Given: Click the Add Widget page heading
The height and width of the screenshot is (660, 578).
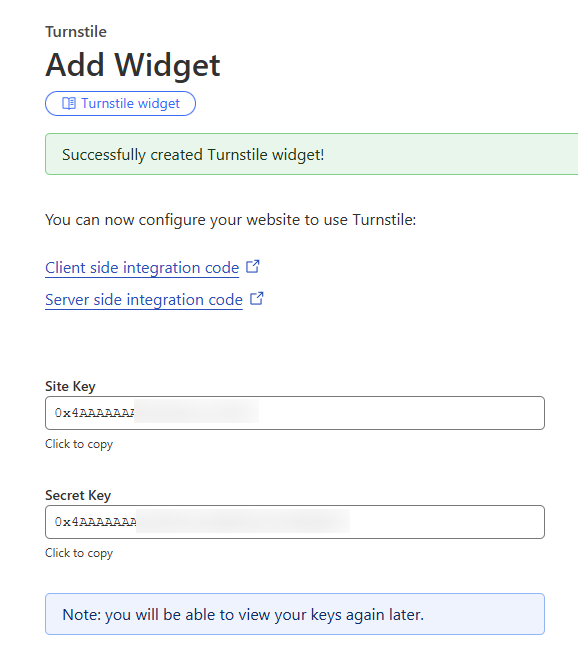Looking at the screenshot, I should coord(133,65).
